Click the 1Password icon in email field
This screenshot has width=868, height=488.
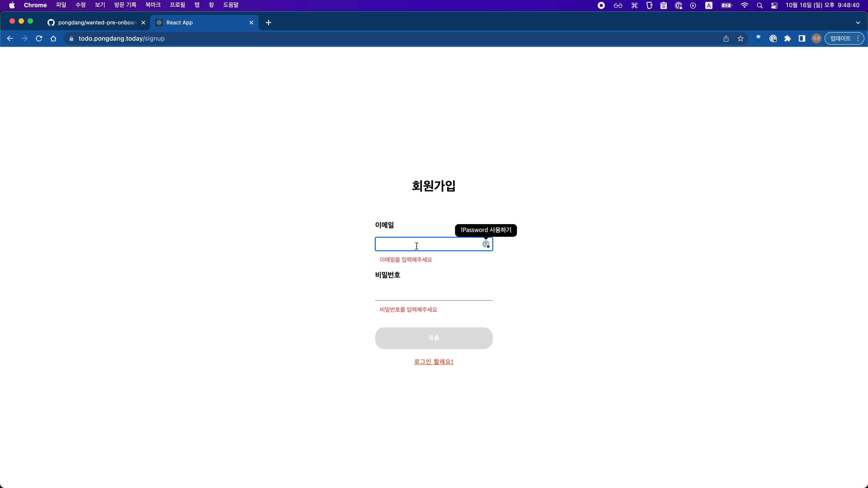click(486, 244)
